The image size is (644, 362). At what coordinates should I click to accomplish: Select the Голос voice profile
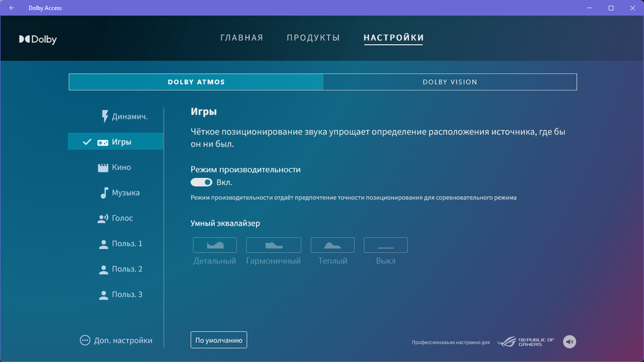(x=116, y=218)
